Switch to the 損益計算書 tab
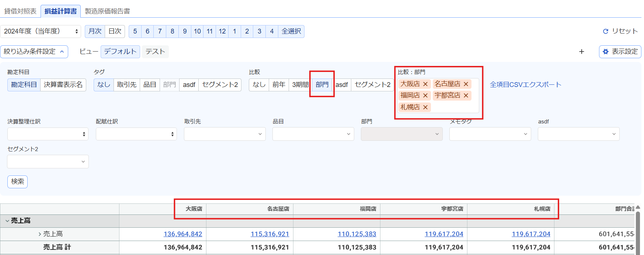Viewport: 644px width, 255px height. (60, 11)
